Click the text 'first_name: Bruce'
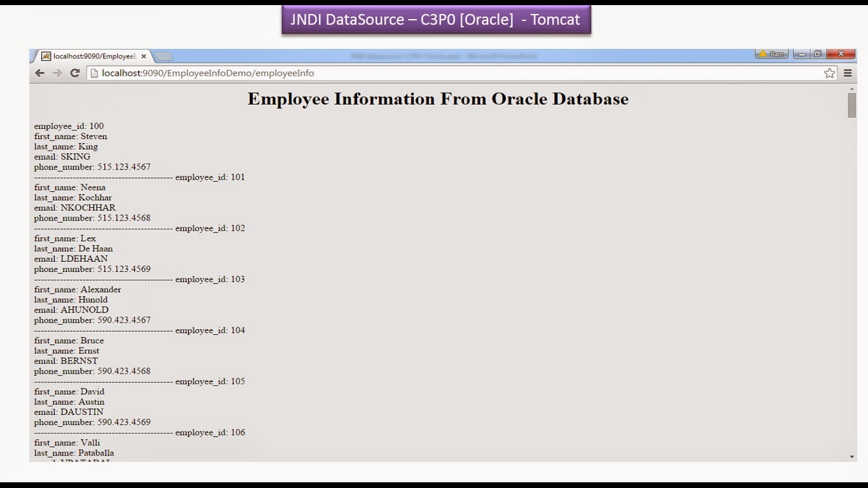 point(69,339)
